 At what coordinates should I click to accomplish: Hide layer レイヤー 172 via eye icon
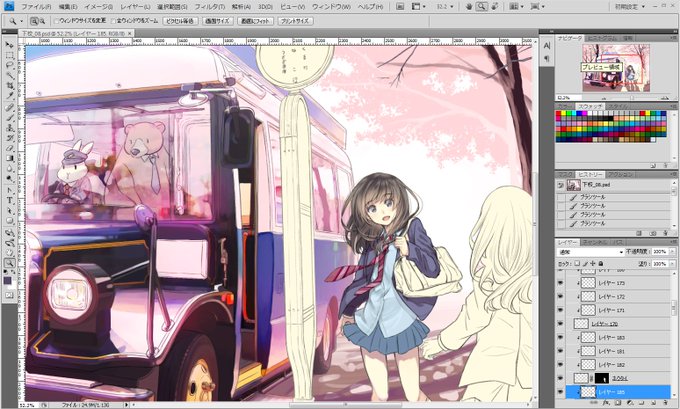560,297
